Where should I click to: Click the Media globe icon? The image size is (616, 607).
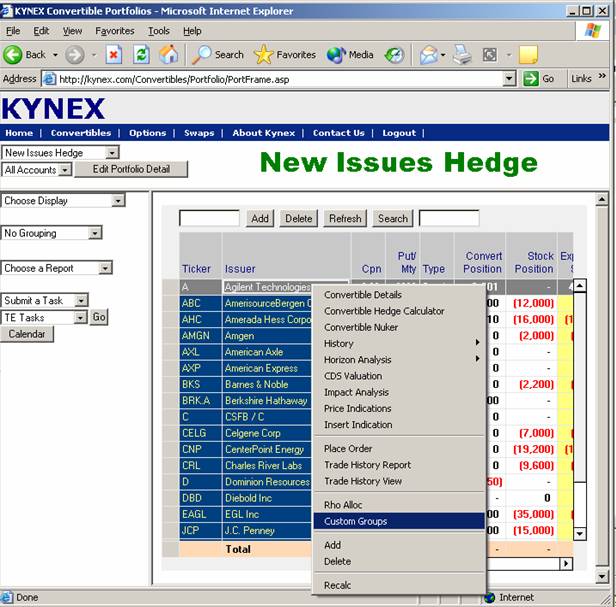tap(336, 55)
